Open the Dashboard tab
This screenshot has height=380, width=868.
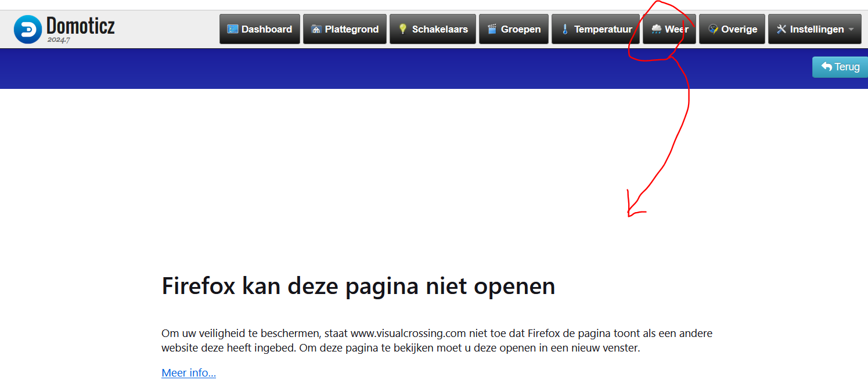click(x=260, y=29)
